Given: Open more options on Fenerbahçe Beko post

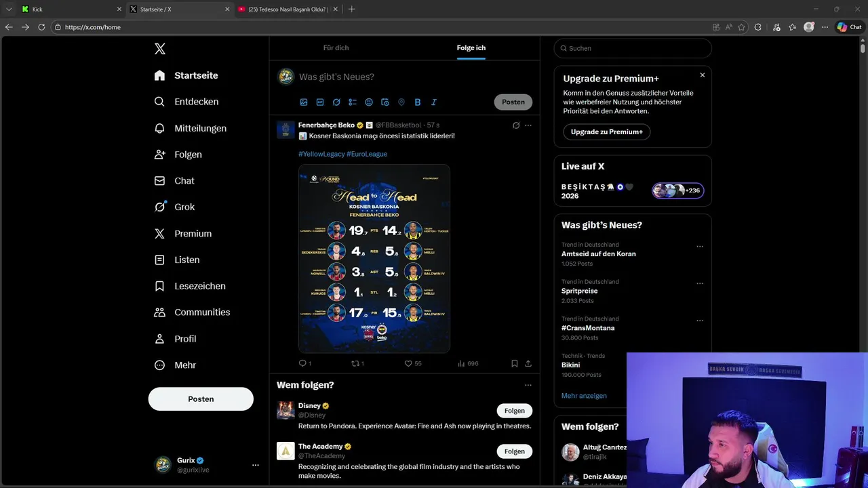Looking at the screenshot, I should point(528,125).
